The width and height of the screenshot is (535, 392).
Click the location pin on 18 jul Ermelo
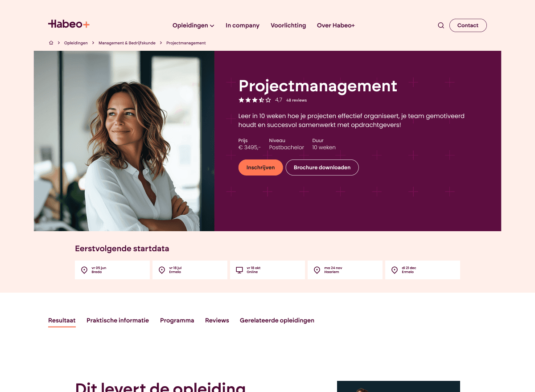tap(162, 270)
